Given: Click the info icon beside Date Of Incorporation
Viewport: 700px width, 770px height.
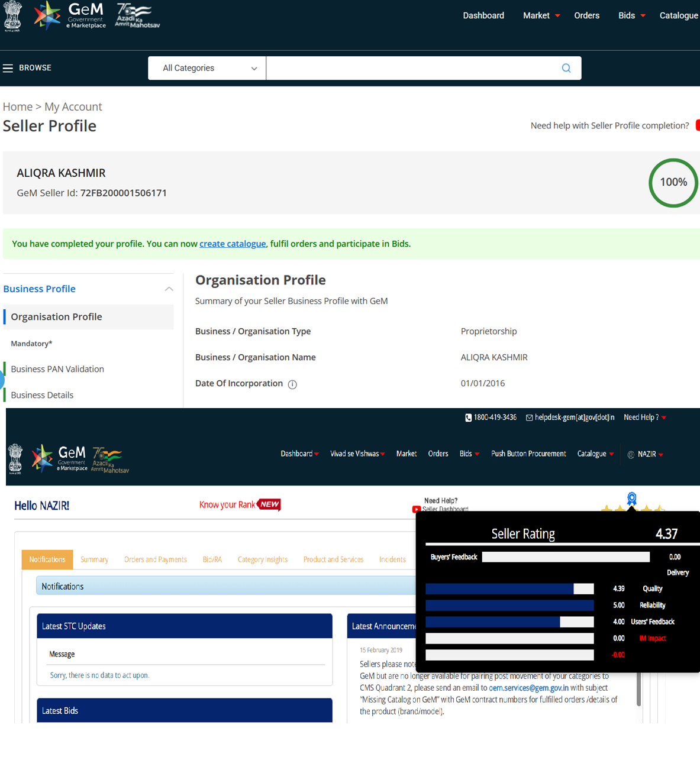Looking at the screenshot, I should pyautogui.click(x=292, y=384).
